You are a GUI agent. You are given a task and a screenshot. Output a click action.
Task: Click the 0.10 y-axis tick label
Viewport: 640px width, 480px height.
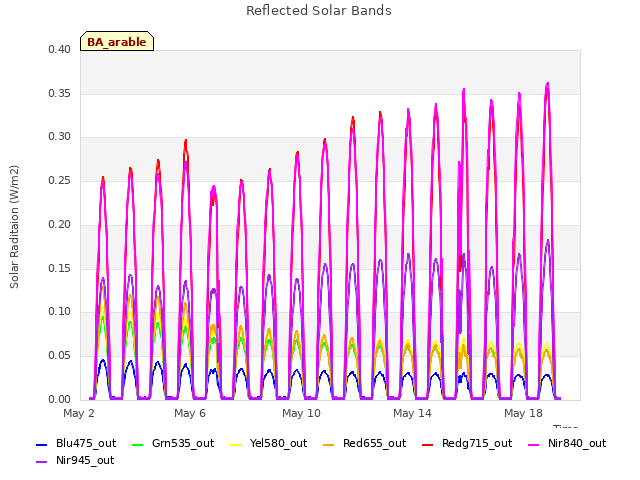[x=60, y=312]
